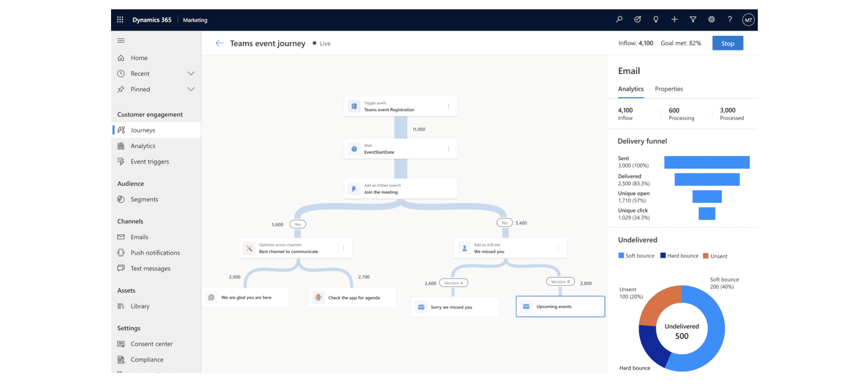
Task: Click the Soft bounce legend swatch
Action: tap(621, 256)
